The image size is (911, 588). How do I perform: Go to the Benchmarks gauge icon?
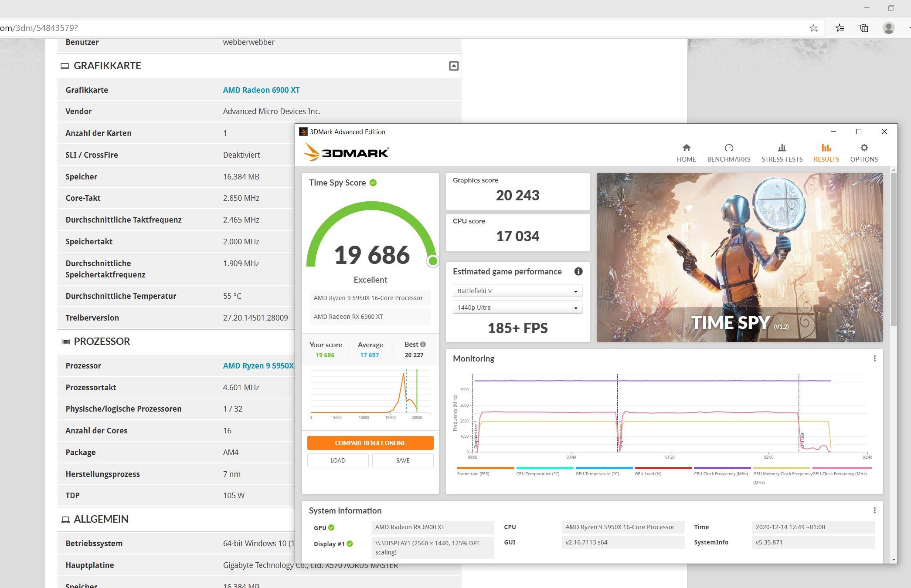tap(728, 148)
